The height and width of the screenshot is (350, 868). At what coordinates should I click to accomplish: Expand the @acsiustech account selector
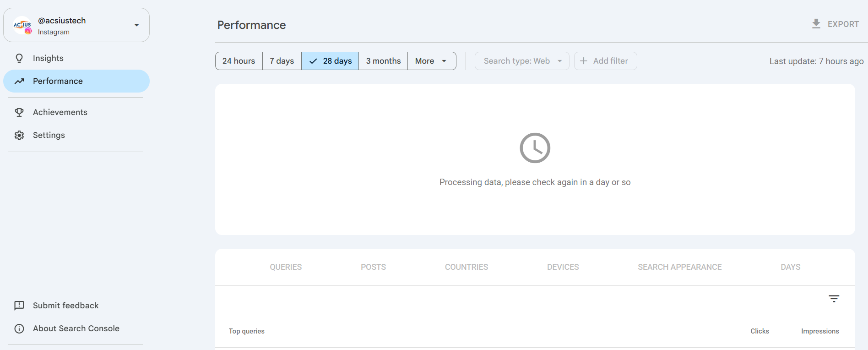(76, 25)
